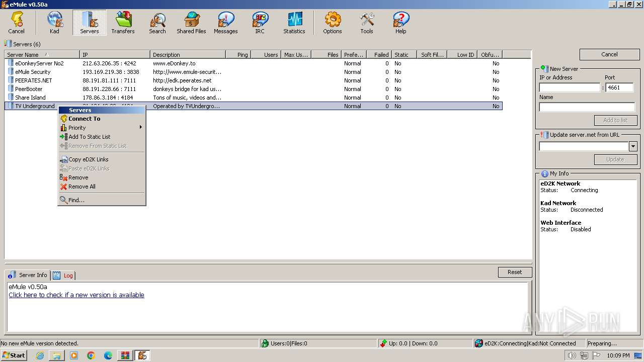
Task: Open File Explorer from the taskbar
Action: point(57,355)
